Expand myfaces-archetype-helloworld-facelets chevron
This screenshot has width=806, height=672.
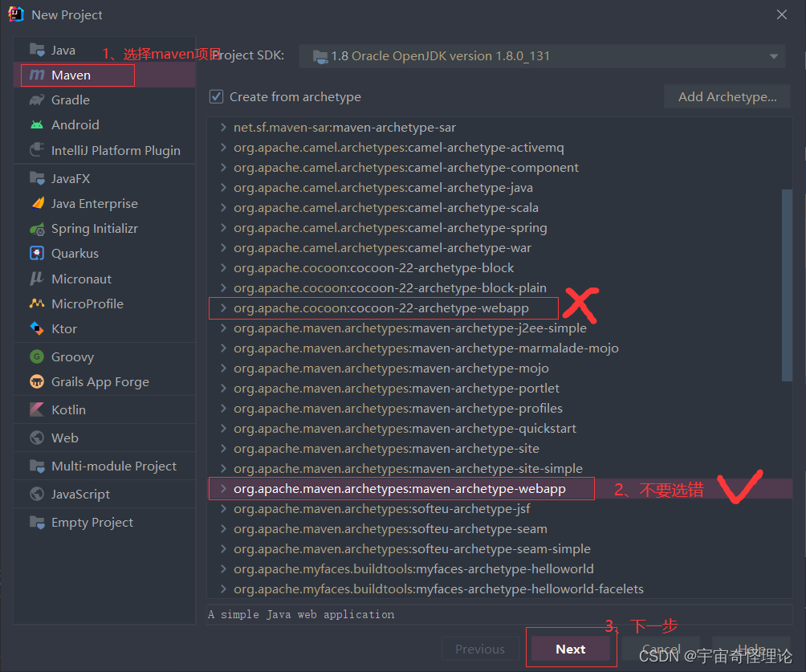tap(223, 589)
